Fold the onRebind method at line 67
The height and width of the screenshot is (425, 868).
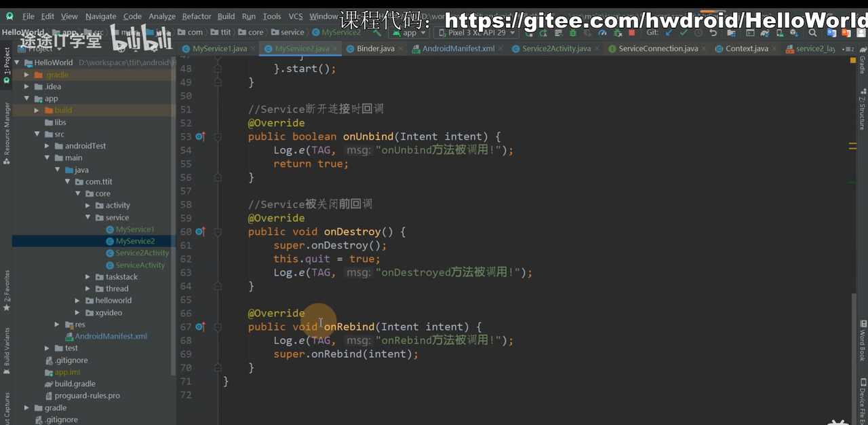click(x=218, y=327)
